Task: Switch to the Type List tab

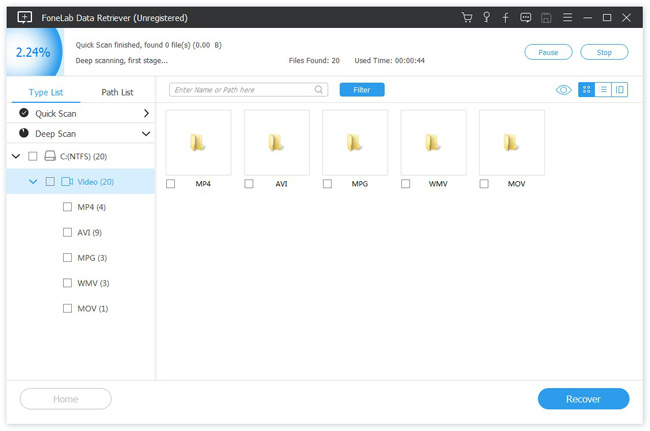Action: click(46, 92)
